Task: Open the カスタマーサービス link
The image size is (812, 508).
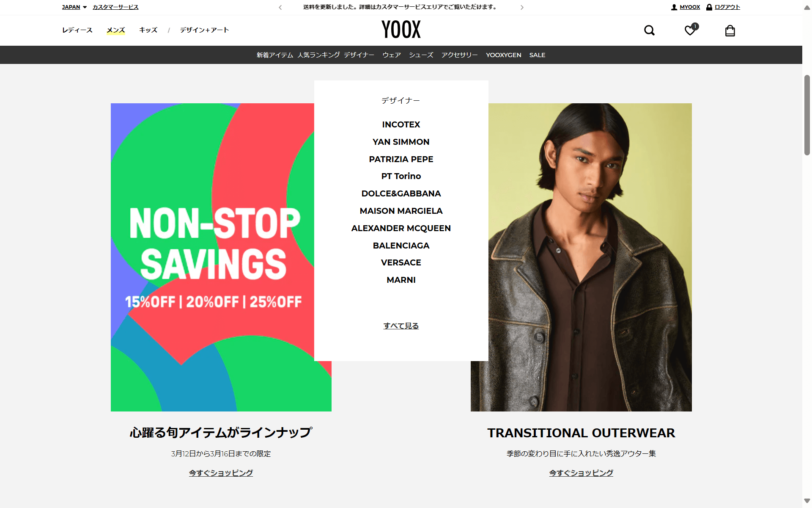Action: click(x=115, y=7)
